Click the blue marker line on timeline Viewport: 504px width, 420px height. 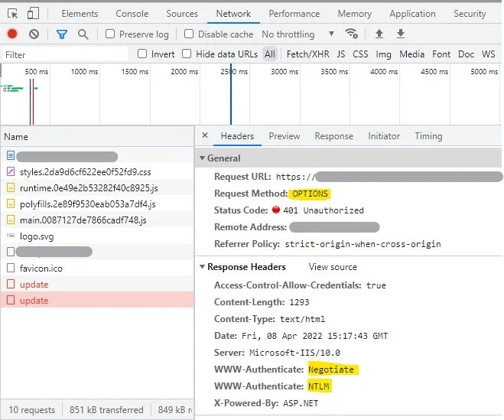point(231,94)
